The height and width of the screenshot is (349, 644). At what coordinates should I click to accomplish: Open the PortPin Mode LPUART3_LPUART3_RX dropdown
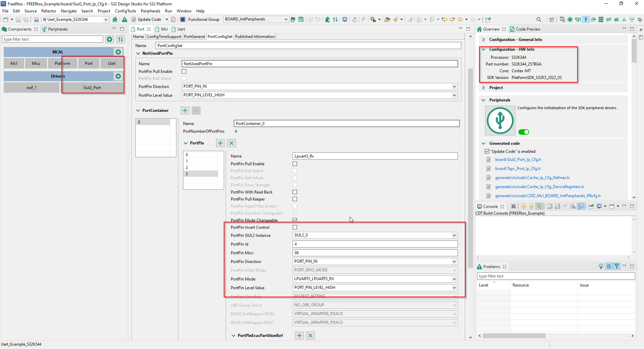(x=375, y=279)
